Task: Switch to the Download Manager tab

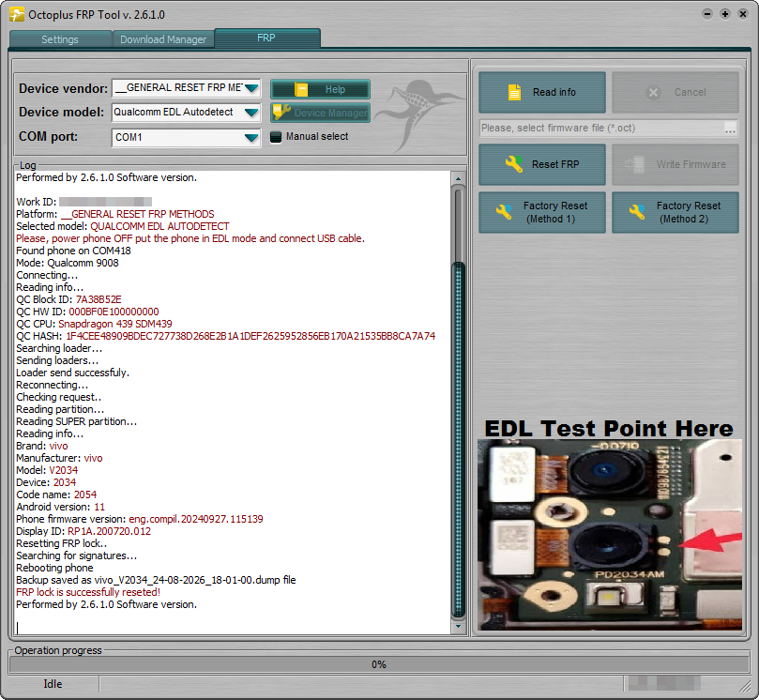Action: [163, 39]
